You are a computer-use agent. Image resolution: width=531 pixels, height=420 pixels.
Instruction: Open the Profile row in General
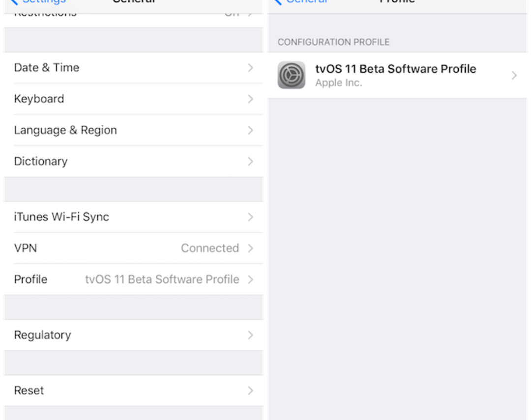(133, 279)
